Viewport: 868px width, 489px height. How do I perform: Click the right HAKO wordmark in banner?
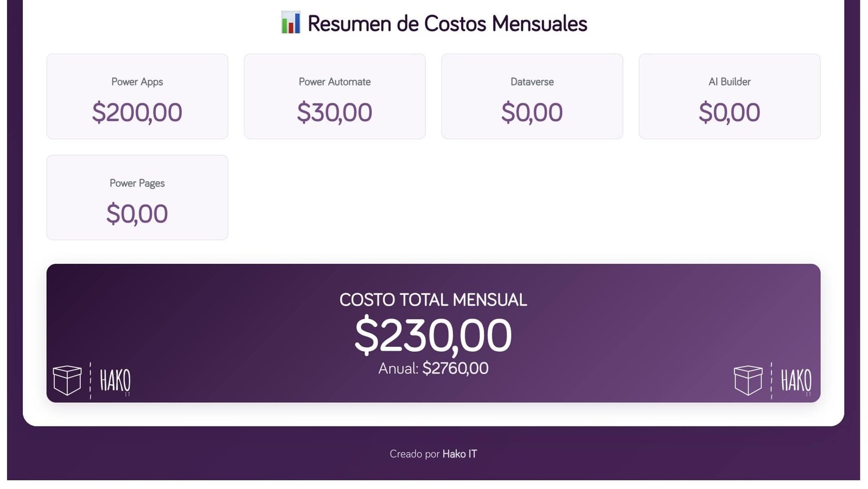[x=796, y=380]
